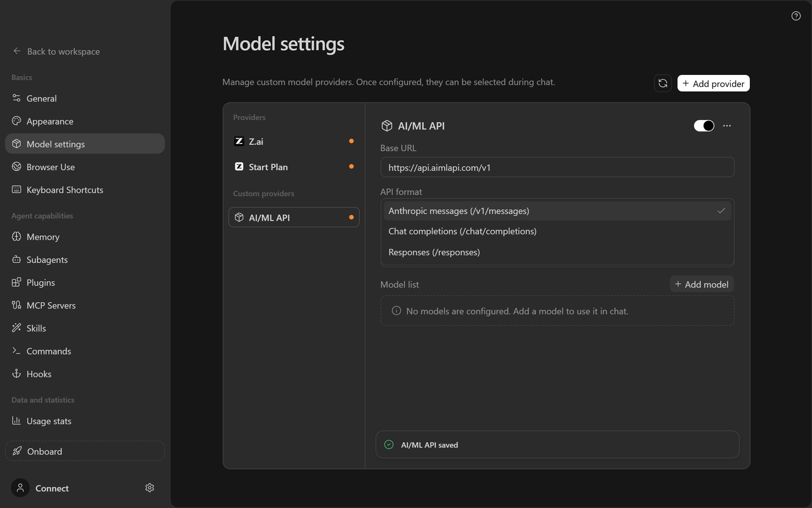Select the AI/ML API custom provider
The image size is (812, 508).
(294, 217)
